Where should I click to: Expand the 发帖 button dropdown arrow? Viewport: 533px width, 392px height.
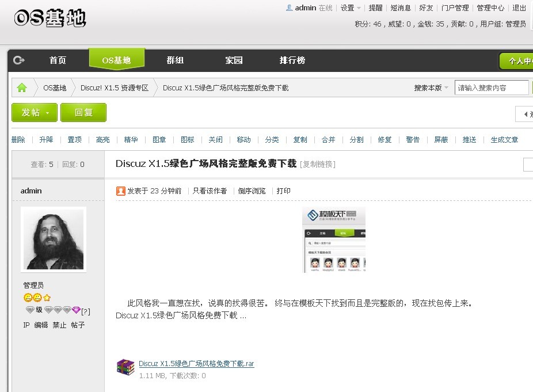coord(48,113)
